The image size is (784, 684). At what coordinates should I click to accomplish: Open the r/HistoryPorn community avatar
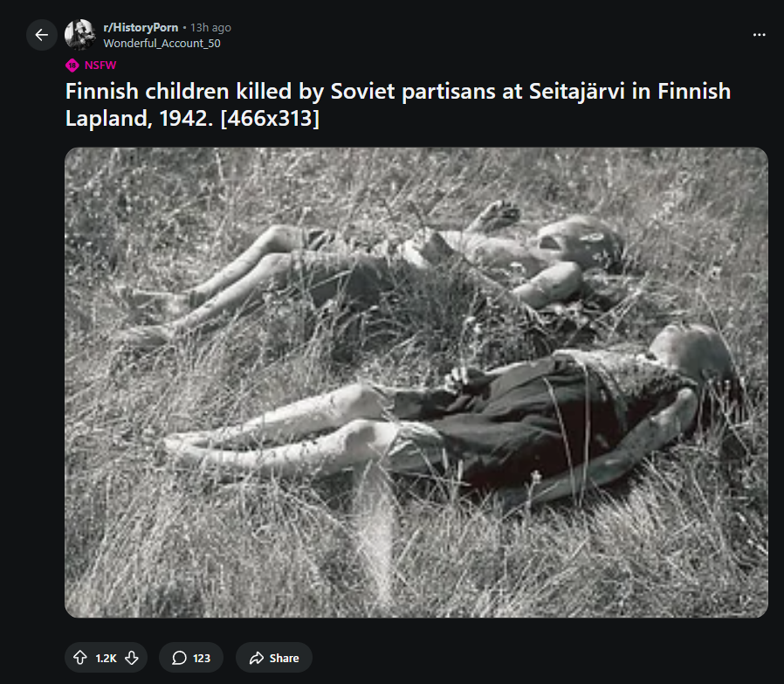[x=80, y=35]
